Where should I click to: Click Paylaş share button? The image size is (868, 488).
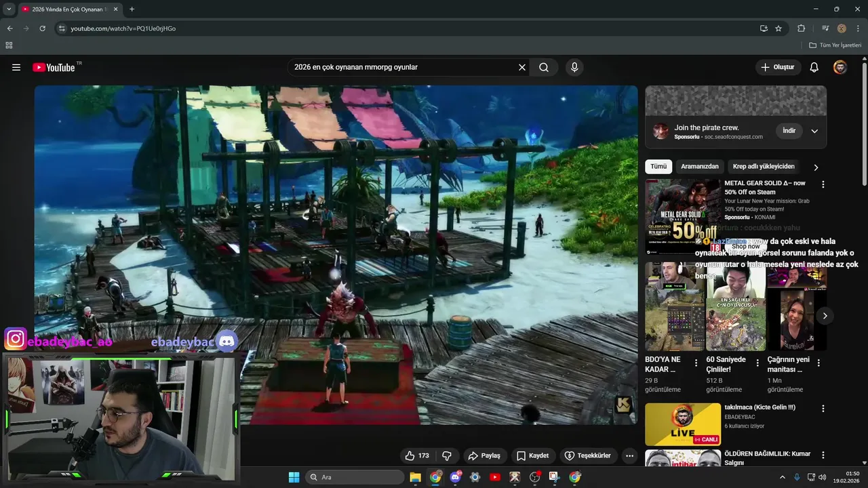tap(484, 455)
